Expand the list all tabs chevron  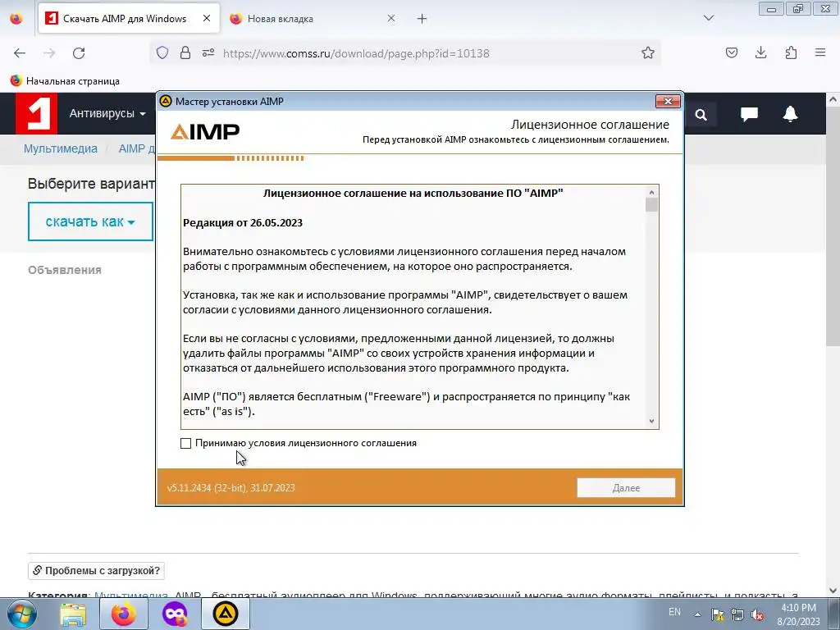click(x=708, y=18)
